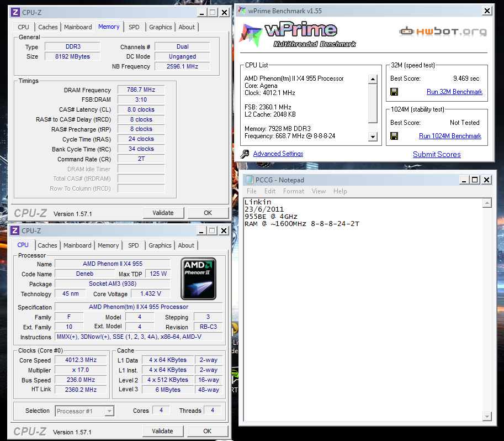
Task: Click the wPrime title bar icon
Action: click(241, 11)
